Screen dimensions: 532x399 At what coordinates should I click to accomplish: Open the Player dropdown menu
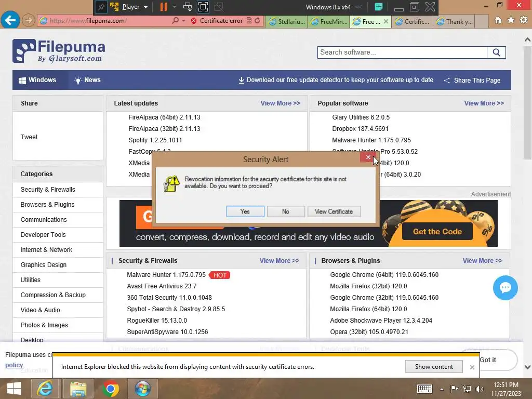pos(135,7)
